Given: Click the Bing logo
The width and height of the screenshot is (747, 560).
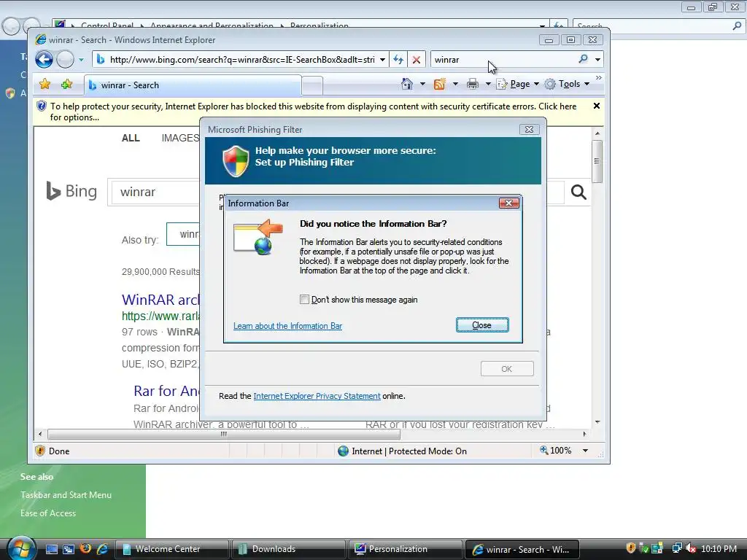Looking at the screenshot, I should pyautogui.click(x=71, y=192).
